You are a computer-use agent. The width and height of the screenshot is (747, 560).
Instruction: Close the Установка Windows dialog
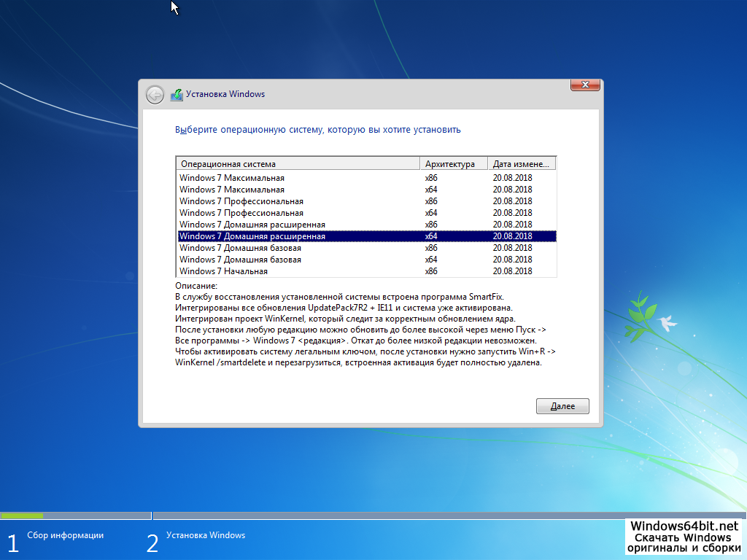[585, 85]
